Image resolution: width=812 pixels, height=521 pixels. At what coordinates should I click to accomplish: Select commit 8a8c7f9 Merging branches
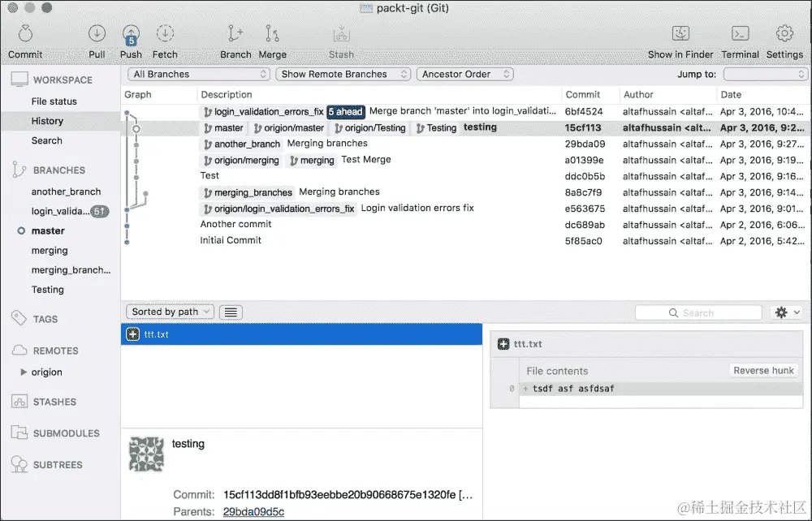[x=466, y=192]
